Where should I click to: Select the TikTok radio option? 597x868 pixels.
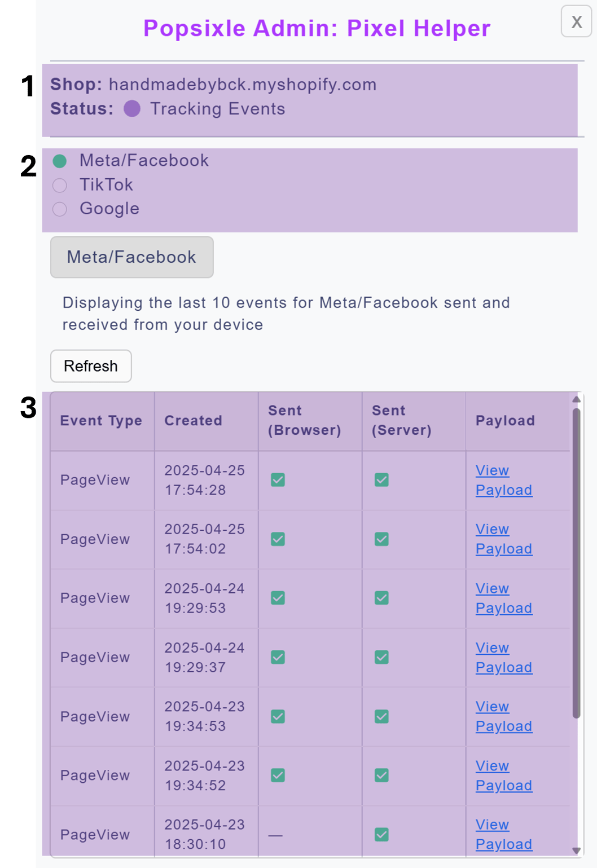[x=60, y=186]
